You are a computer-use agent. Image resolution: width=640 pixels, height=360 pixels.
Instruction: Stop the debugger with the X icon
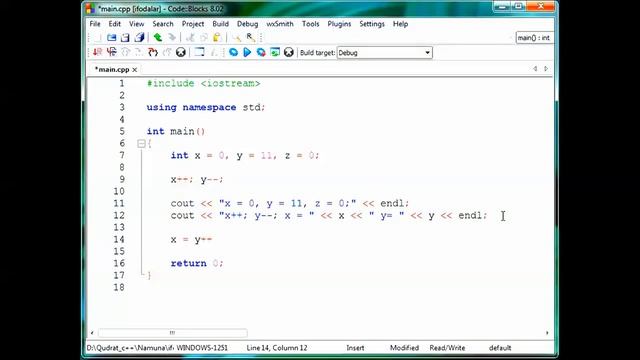(180, 52)
